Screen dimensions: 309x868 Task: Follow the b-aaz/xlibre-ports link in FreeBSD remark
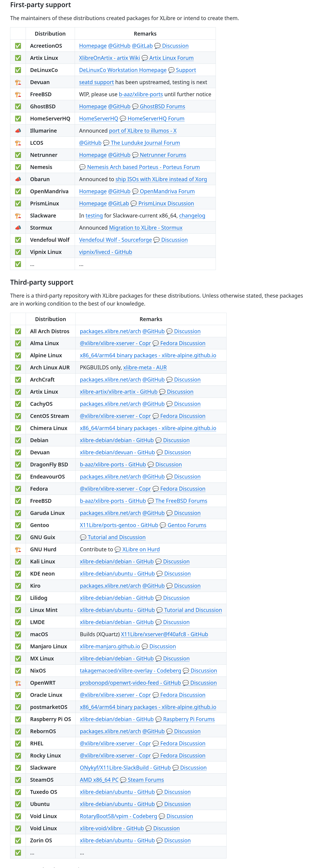point(141,94)
